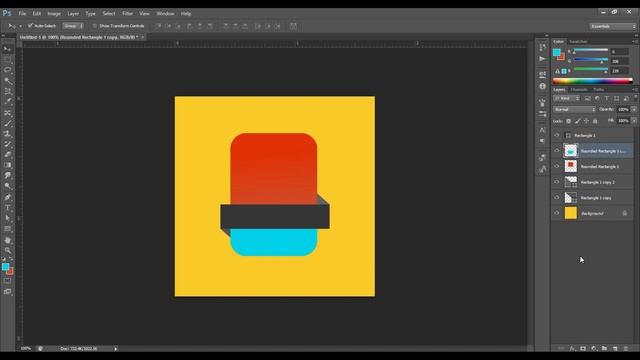Click the Opacity percentage field
This screenshot has width=640, height=360.
click(623, 109)
